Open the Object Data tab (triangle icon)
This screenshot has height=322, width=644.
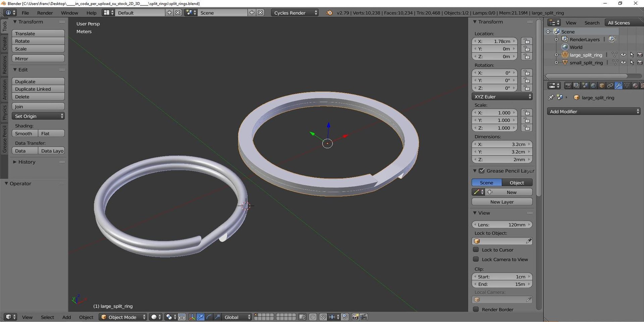[x=627, y=86]
